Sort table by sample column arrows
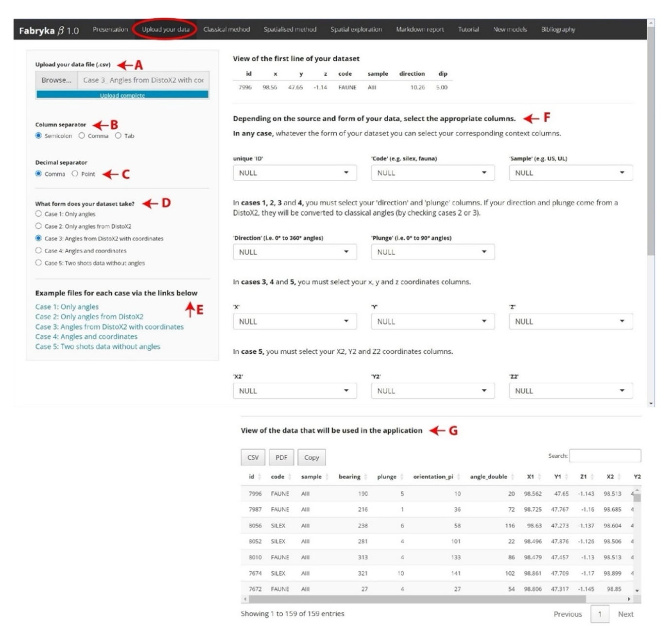The height and width of the screenshot is (639, 672). point(327,477)
